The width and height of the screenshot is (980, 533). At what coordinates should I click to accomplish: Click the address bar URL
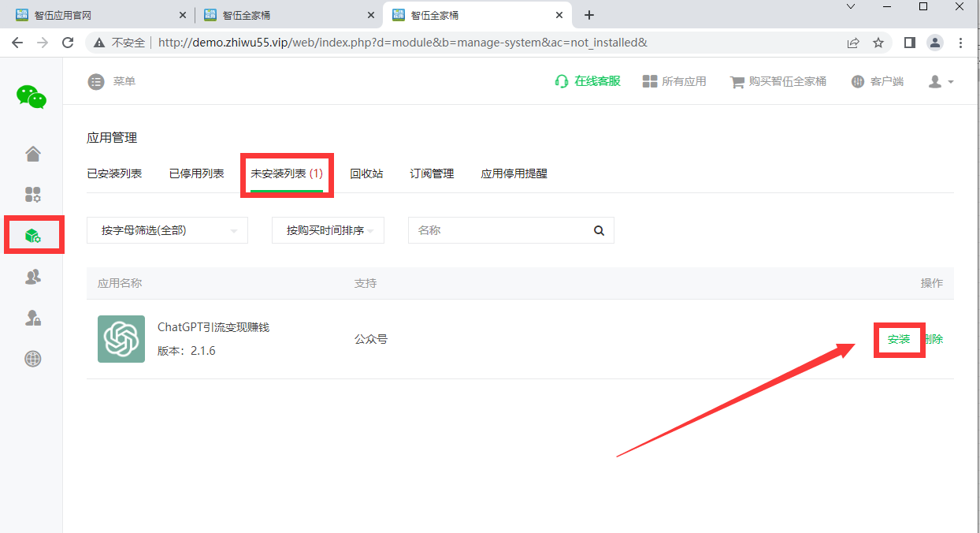(403, 43)
